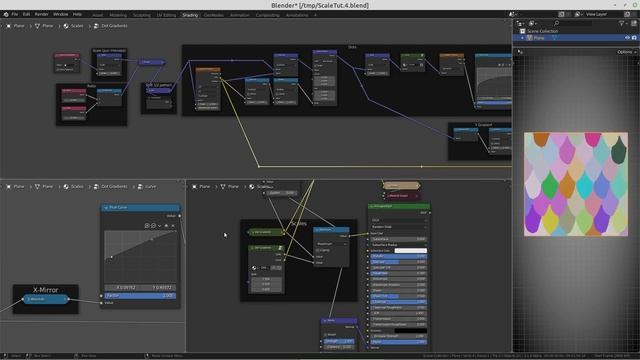Adjust the Float Curve Factor slider
Screen dimensions: 640x360
(140, 296)
